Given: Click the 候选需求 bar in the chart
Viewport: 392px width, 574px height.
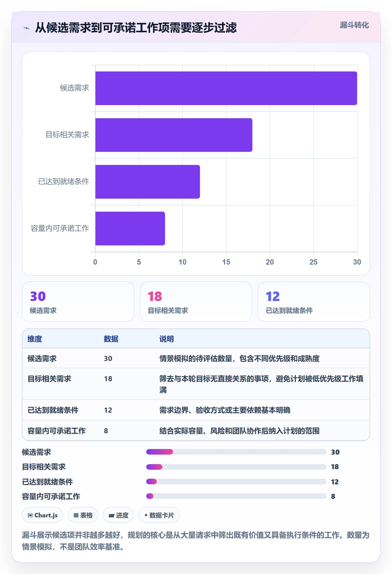Looking at the screenshot, I should point(226,88).
